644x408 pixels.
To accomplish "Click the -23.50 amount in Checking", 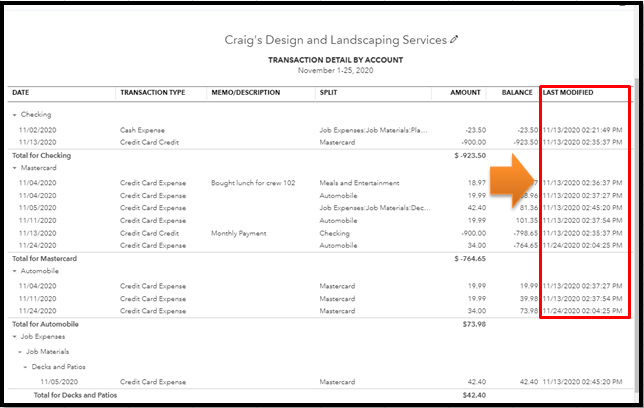I will point(476,130).
